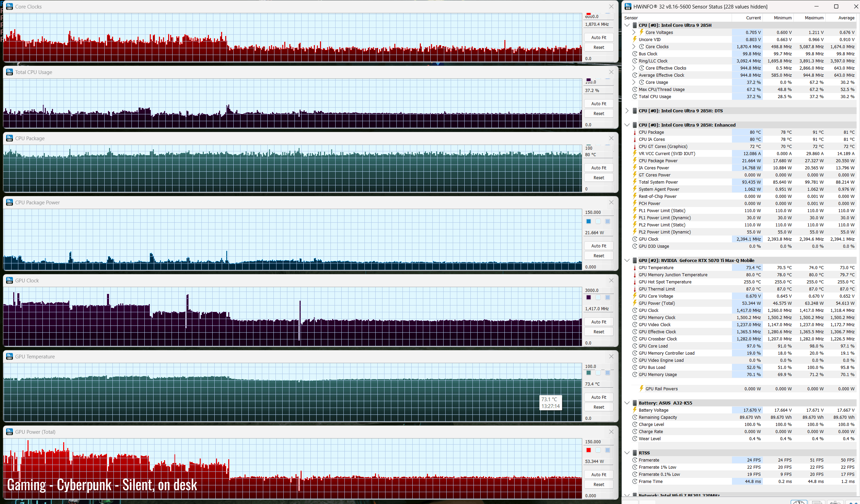Collapse the RTSS sensor group
Viewport: 860px width, 504px height.
click(627, 453)
